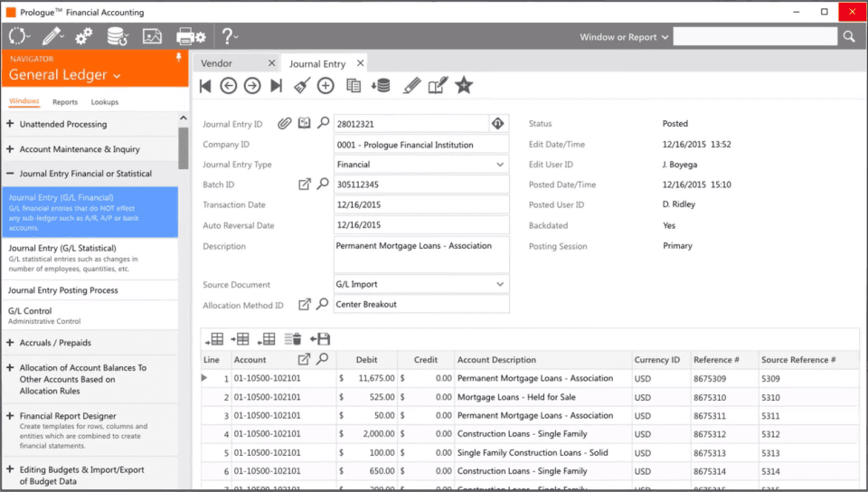Open Source Document dropdown
868x492 pixels.
(x=500, y=284)
